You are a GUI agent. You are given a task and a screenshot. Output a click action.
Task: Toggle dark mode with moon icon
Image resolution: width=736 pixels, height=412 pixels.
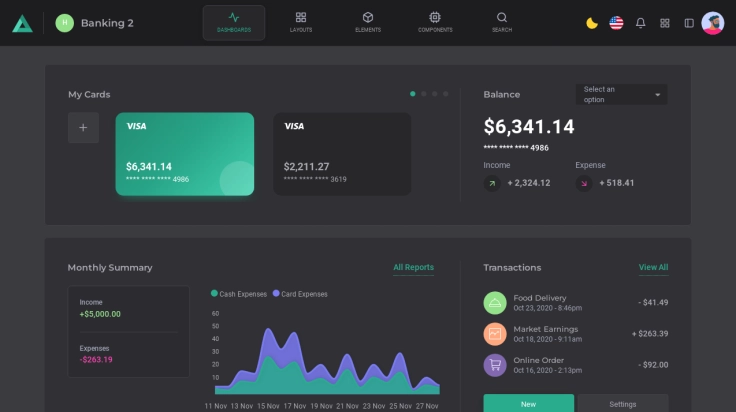pyautogui.click(x=592, y=23)
